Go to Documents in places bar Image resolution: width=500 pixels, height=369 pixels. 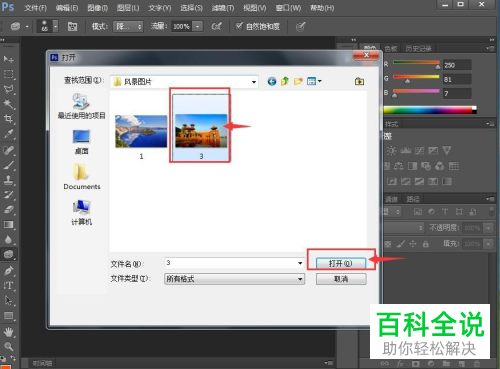click(82, 177)
